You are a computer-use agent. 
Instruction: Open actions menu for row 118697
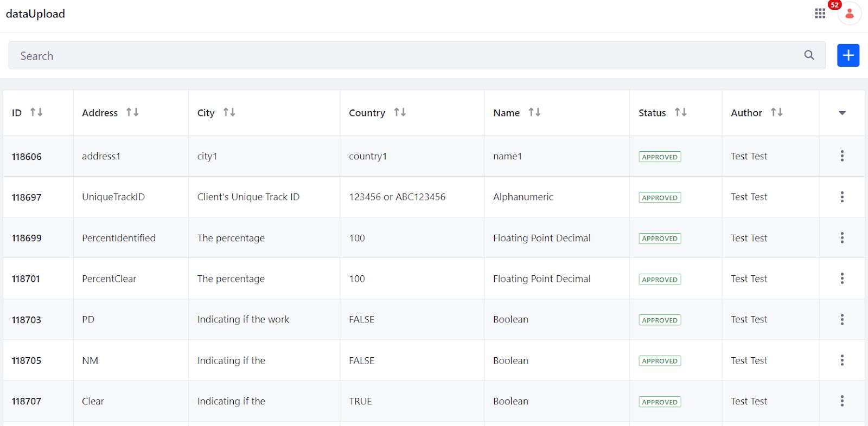pos(842,197)
